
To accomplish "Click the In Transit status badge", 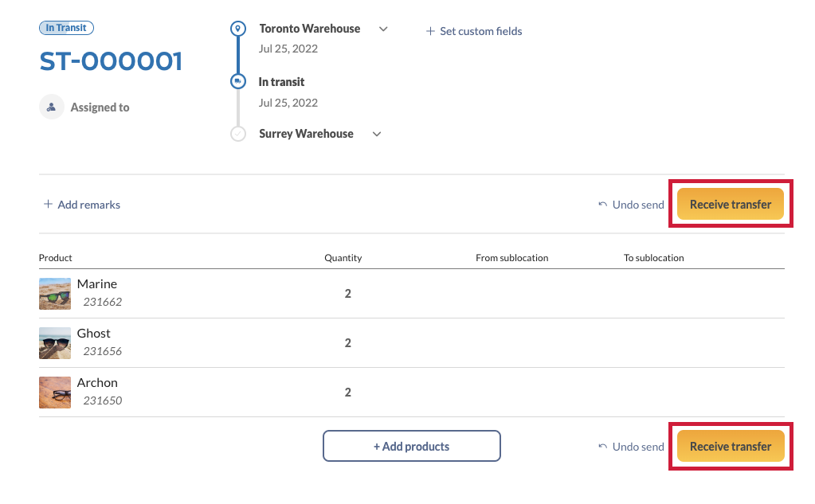I will [67, 28].
